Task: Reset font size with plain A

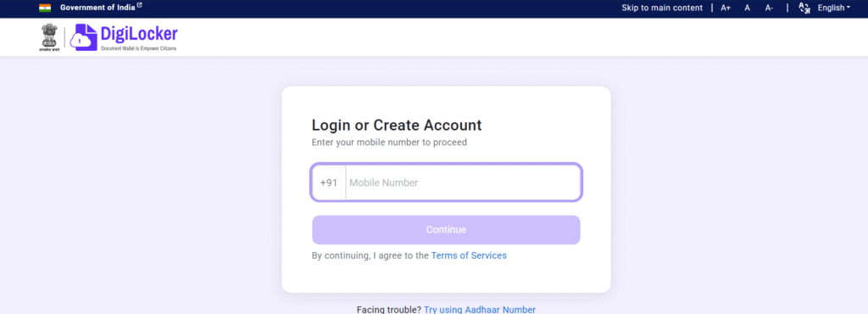Action: click(748, 8)
